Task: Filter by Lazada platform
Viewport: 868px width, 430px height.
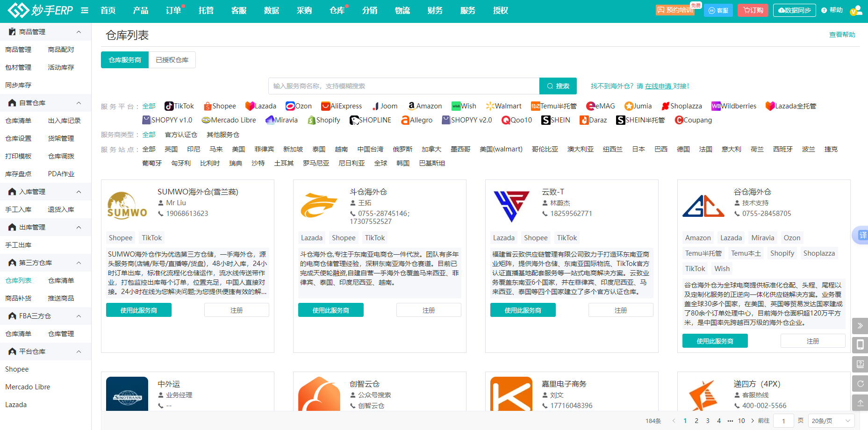Action: coord(261,106)
